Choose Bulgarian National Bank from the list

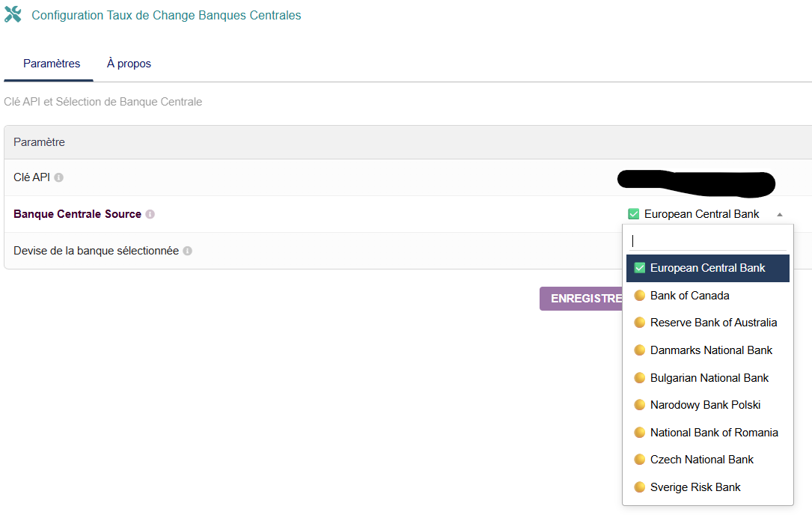coord(709,378)
